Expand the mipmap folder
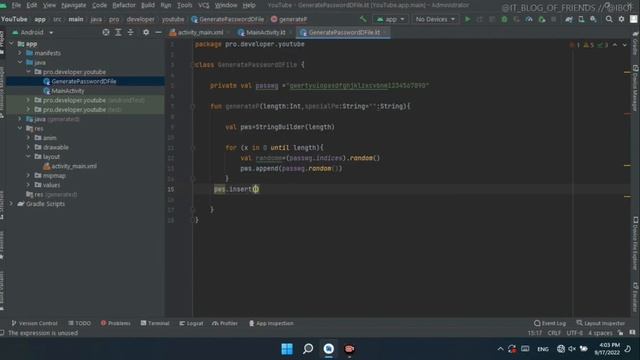This screenshot has height=360, width=640. 28,176
